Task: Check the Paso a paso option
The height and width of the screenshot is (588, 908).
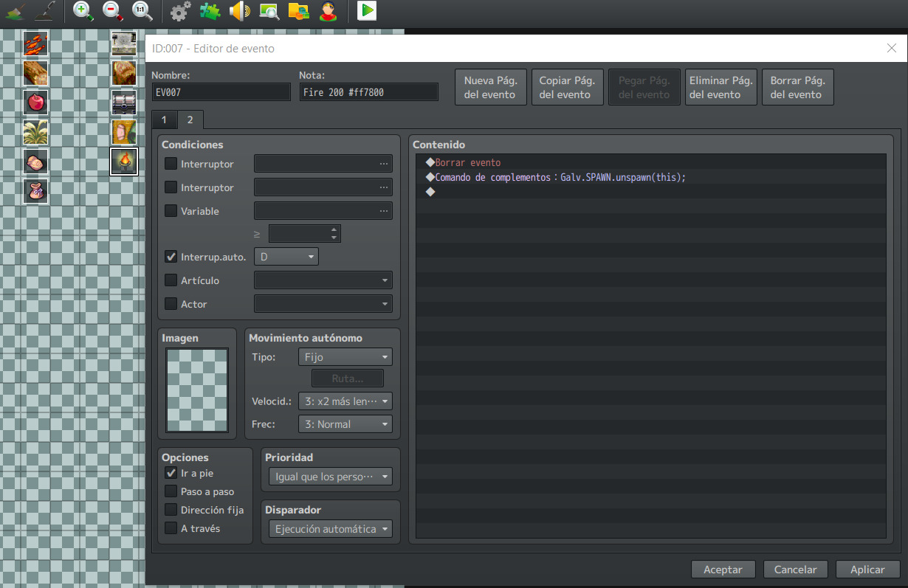Action: [x=171, y=491]
